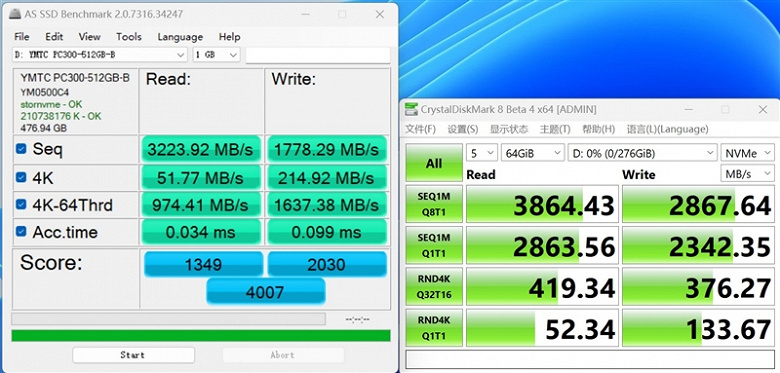Run the SEQ1M Q1T1 test

click(x=434, y=245)
